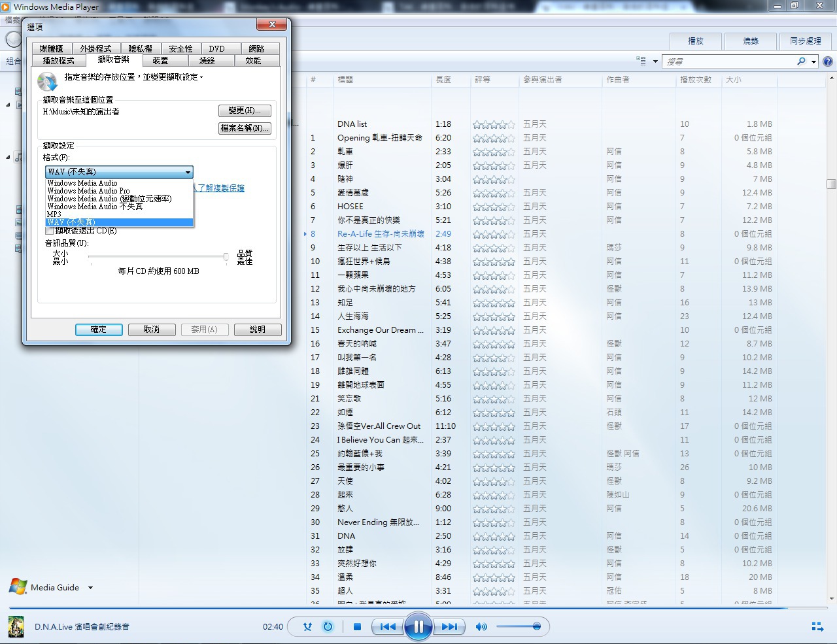The width and height of the screenshot is (837, 644).
Task: Toggle shuffle playback mode
Action: point(307,626)
